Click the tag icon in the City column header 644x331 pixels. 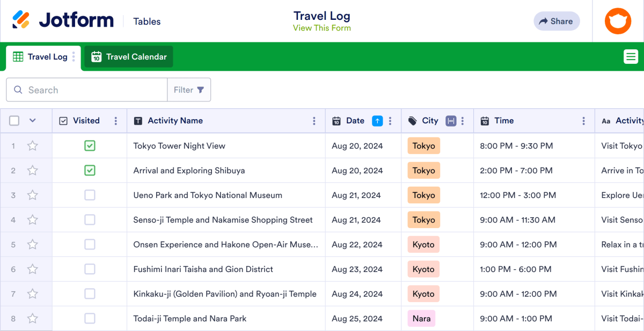point(412,121)
